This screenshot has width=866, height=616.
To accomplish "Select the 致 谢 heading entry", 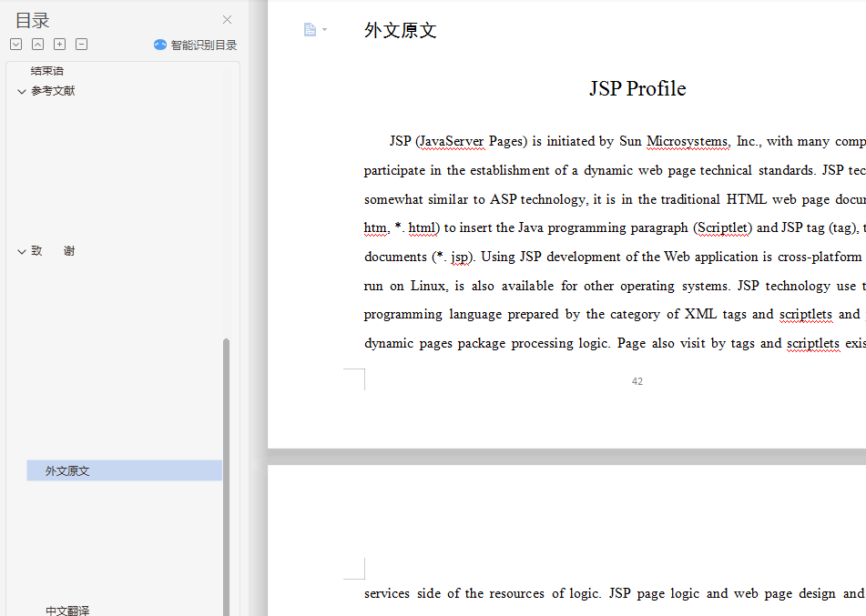I will pos(53,250).
